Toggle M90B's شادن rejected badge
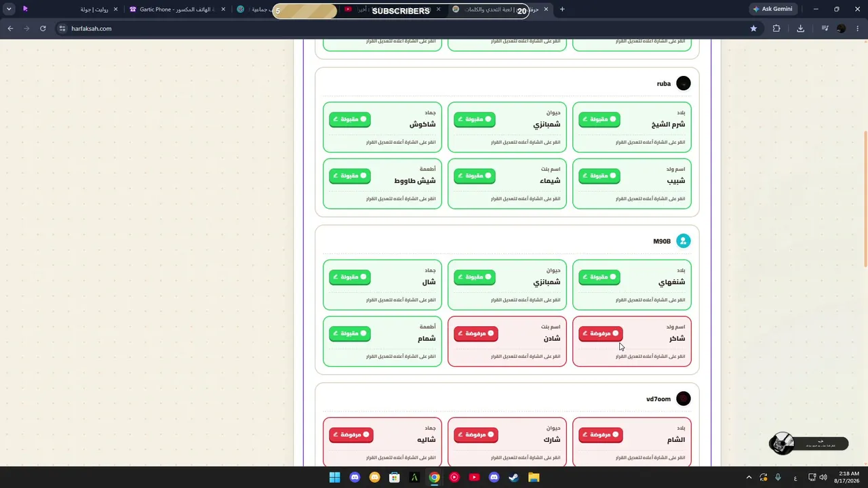The width and height of the screenshot is (868, 488). pos(476,333)
